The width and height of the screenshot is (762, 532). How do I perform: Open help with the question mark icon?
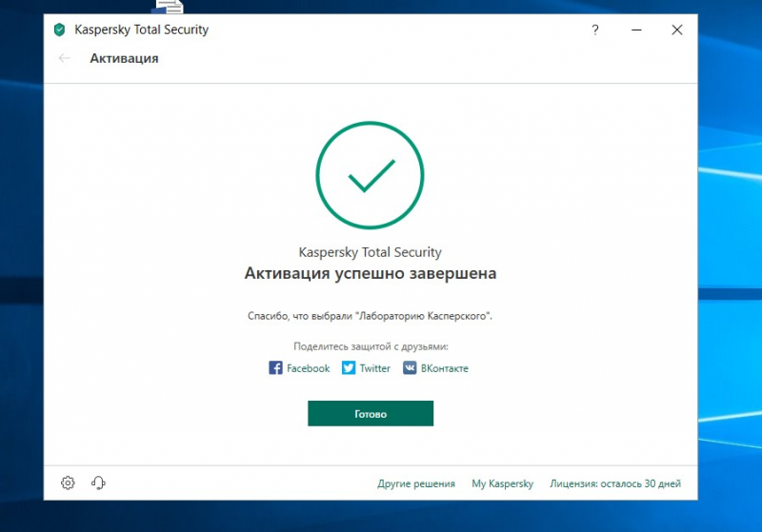click(594, 30)
